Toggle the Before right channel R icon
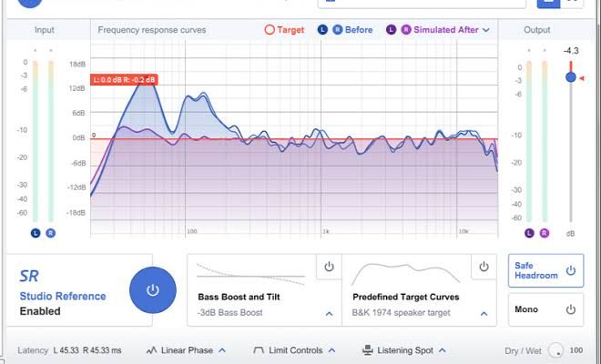 click(x=336, y=30)
